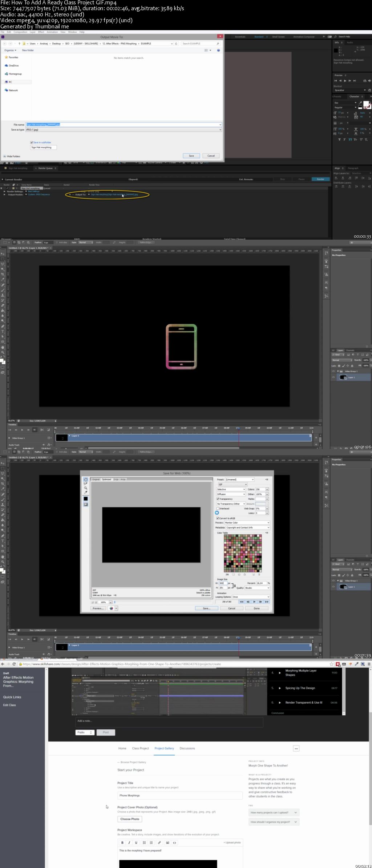372x868 pixels.
Task: Go up one folder in Output Movie dialog
Action: click(x=20, y=44)
